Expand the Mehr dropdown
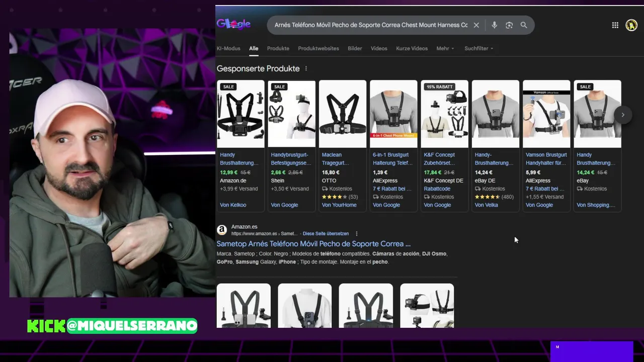The width and height of the screenshot is (644, 362). pyautogui.click(x=445, y=48)
